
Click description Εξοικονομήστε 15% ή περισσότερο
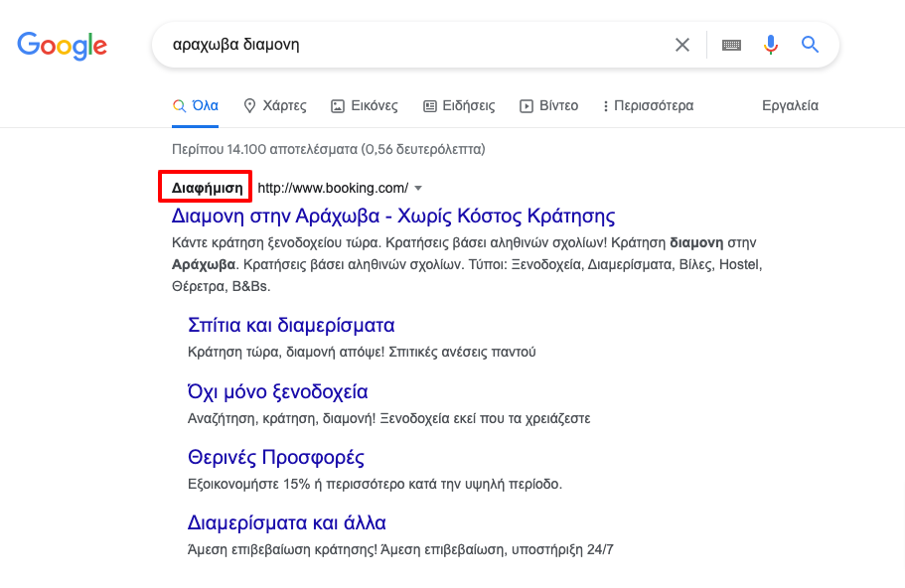coord(375,484)
